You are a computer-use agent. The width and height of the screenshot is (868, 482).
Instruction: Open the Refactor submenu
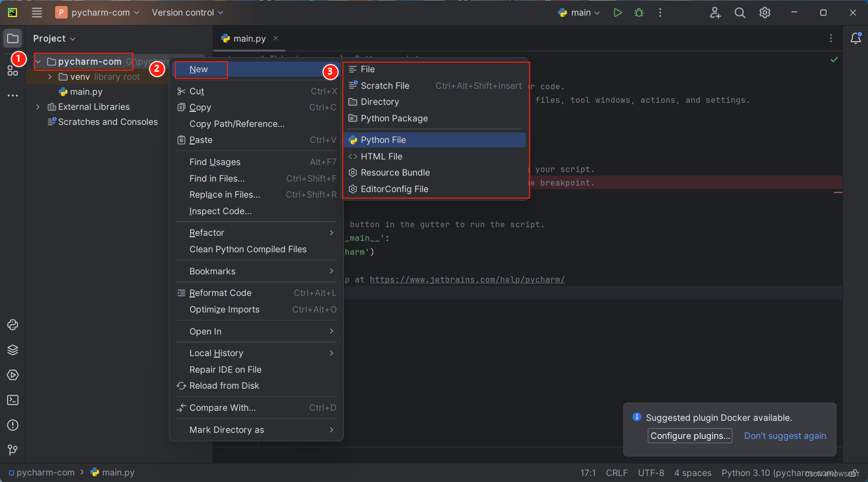pyautogui.click(x=256, y=233)
